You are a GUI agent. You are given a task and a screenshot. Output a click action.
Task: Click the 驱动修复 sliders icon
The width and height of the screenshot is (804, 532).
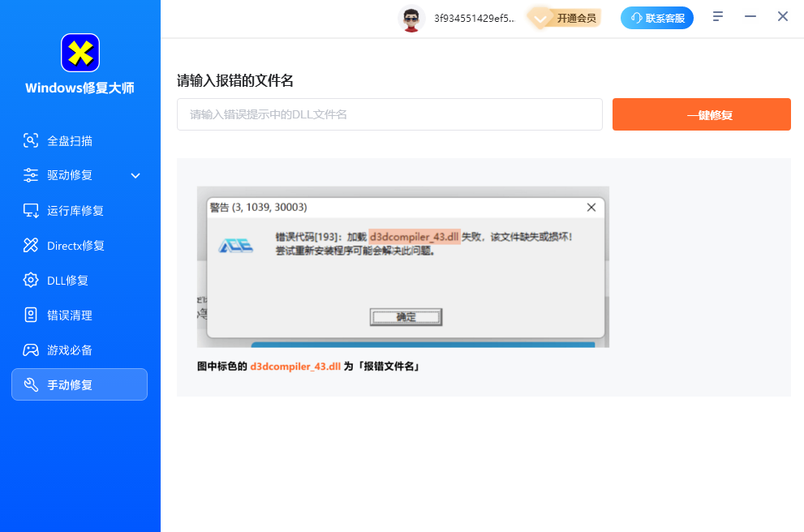coord(31,175)
